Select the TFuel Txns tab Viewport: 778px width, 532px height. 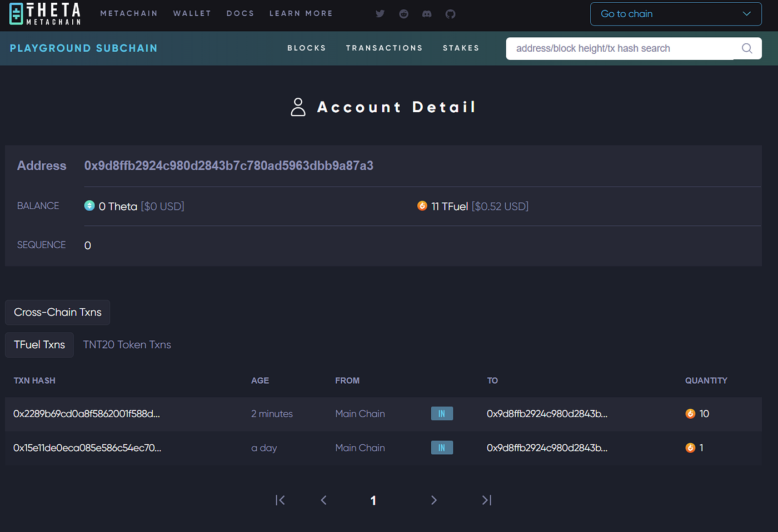pos(39,345)
